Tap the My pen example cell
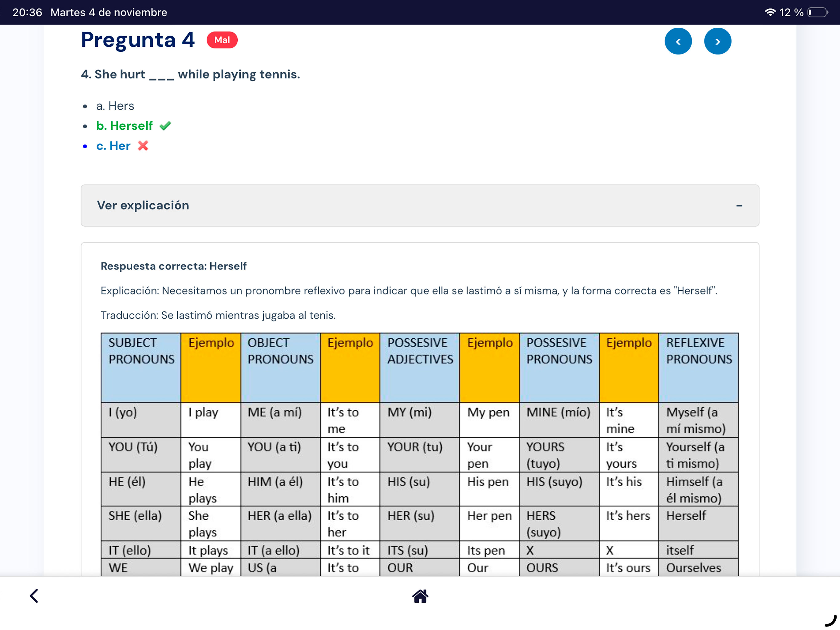The width and height of the screenshot is (840, 630). pos(489,420)
